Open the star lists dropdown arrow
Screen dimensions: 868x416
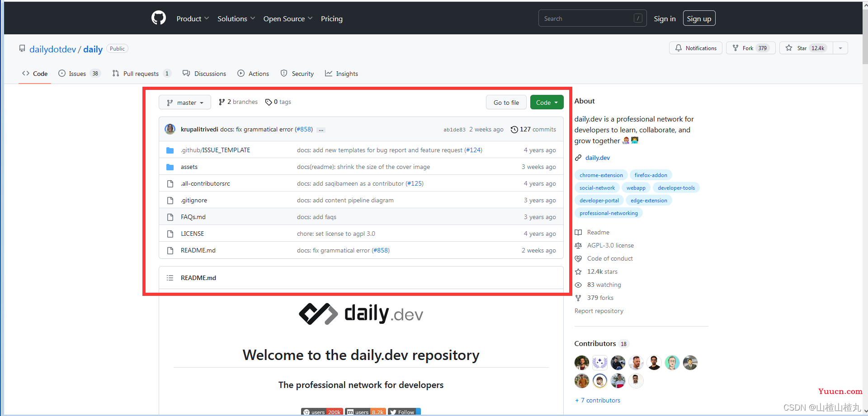click(x=840, y=48)
